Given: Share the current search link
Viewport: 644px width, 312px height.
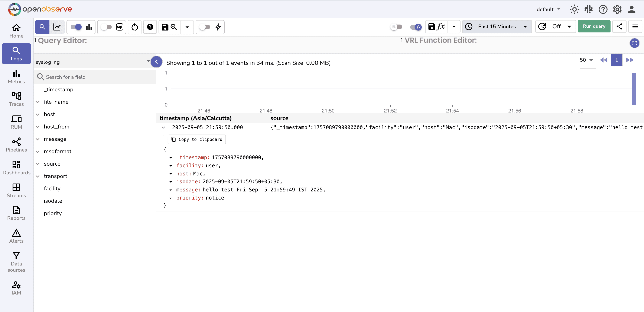Looking at the screenshot, I should [x=619, y=26].
